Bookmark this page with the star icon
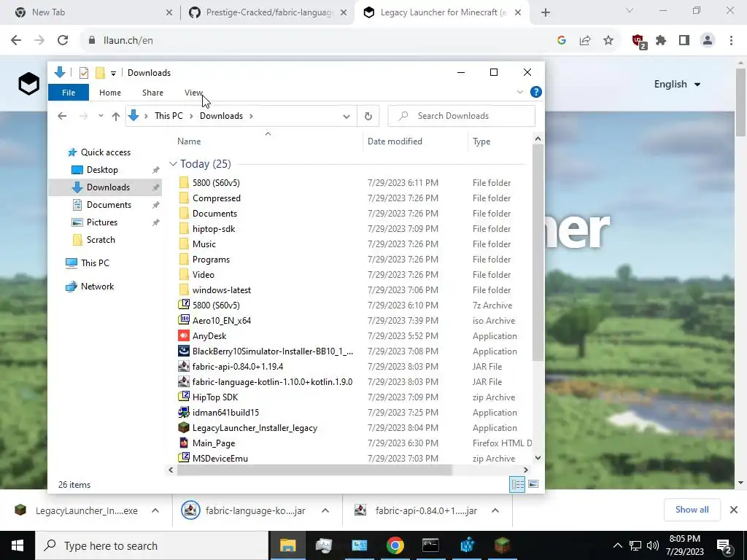Image resolution: width=747 pixels, height=560 pixels. click(608, 41)
